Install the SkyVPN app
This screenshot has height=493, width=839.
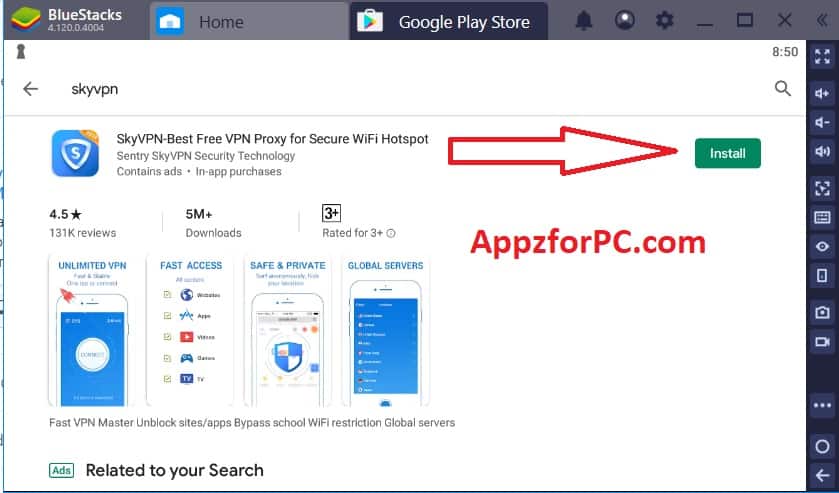(x=727, y=153)
